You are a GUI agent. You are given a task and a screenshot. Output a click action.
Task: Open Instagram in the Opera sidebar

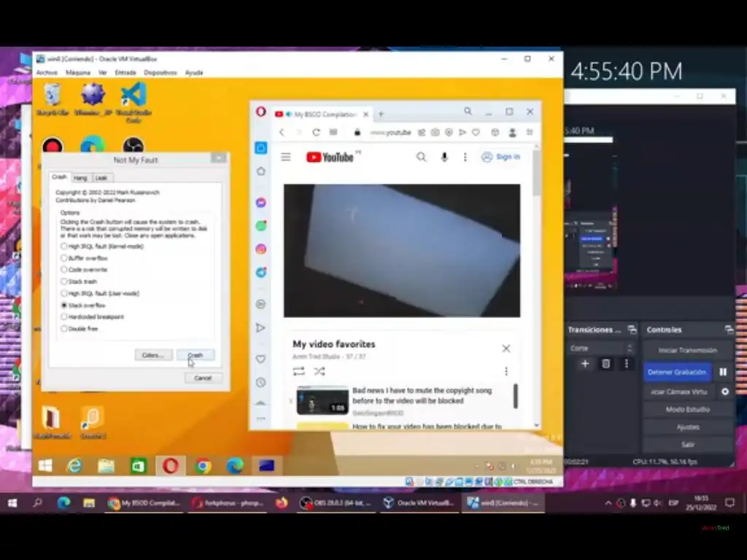click(260, 249)
